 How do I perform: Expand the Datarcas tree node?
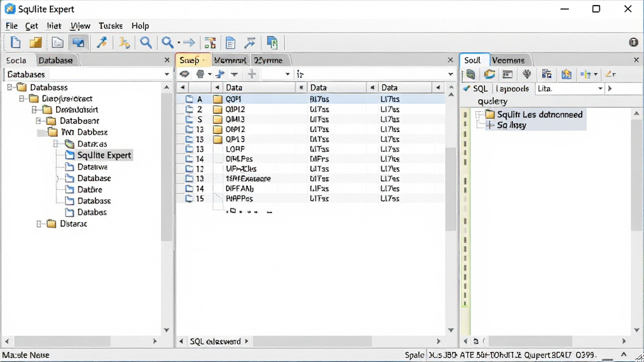(56, 144)
